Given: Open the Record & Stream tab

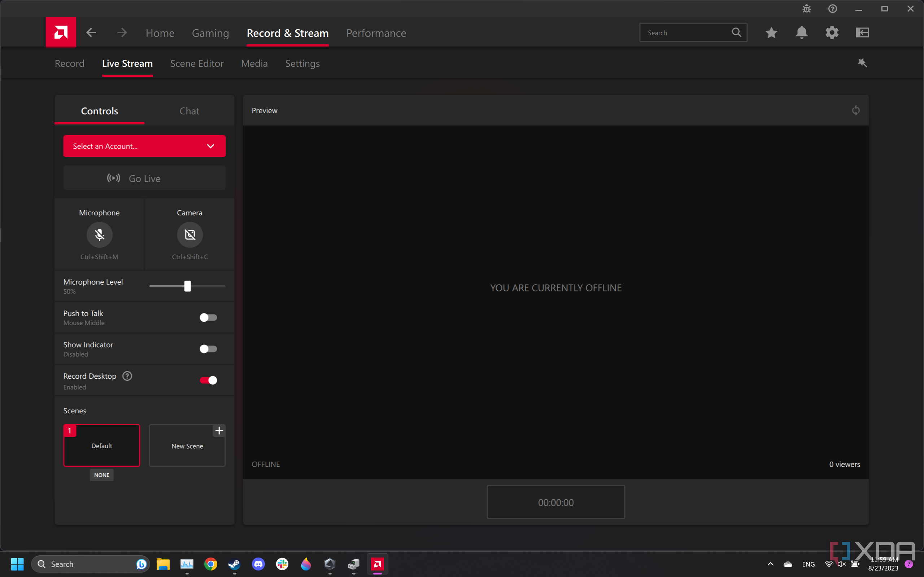Looking at the screenshot, I should coord(287,32).
